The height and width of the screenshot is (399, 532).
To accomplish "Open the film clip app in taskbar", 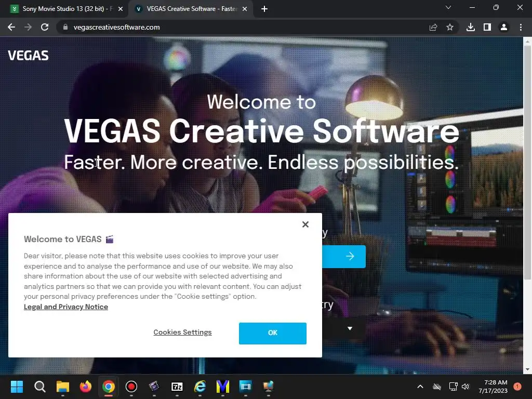I will pos(154,387).
